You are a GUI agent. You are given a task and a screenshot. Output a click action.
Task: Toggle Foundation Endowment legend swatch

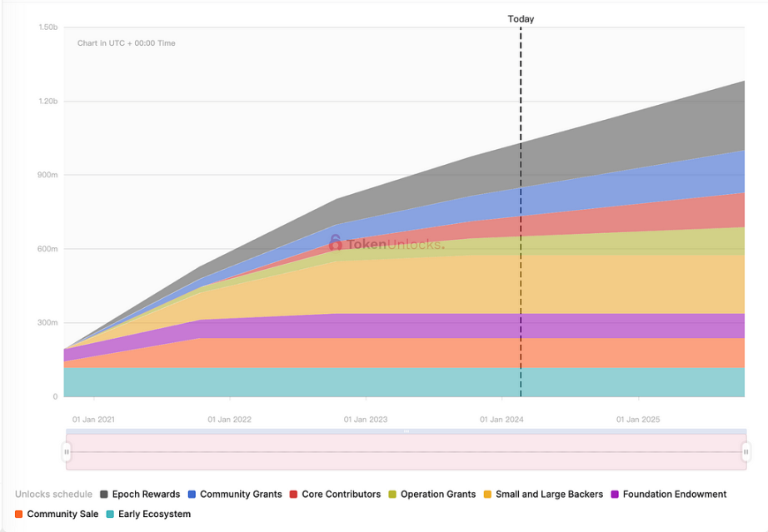pyautogui.click(x=615, y=495)
